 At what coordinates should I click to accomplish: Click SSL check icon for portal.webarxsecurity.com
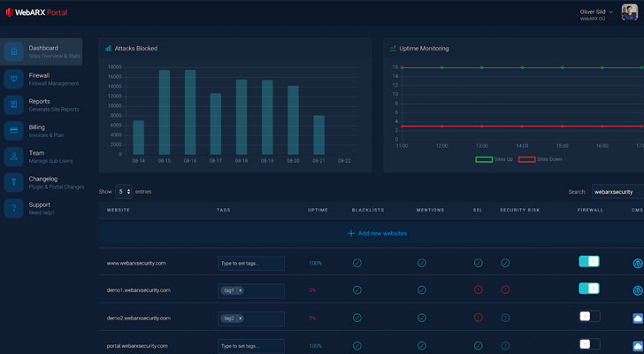point(478,345)
